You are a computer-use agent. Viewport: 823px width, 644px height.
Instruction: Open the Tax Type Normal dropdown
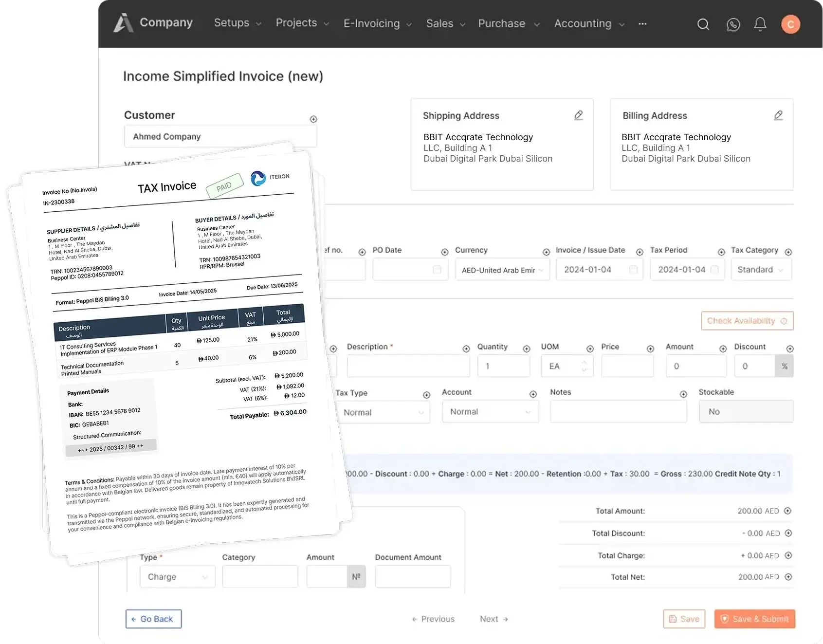click(383, 412)
